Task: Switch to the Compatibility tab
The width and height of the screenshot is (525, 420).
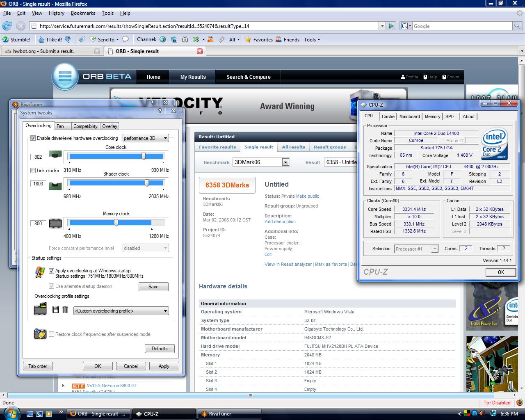Action: pyautogui.click(x=85, y=126)
